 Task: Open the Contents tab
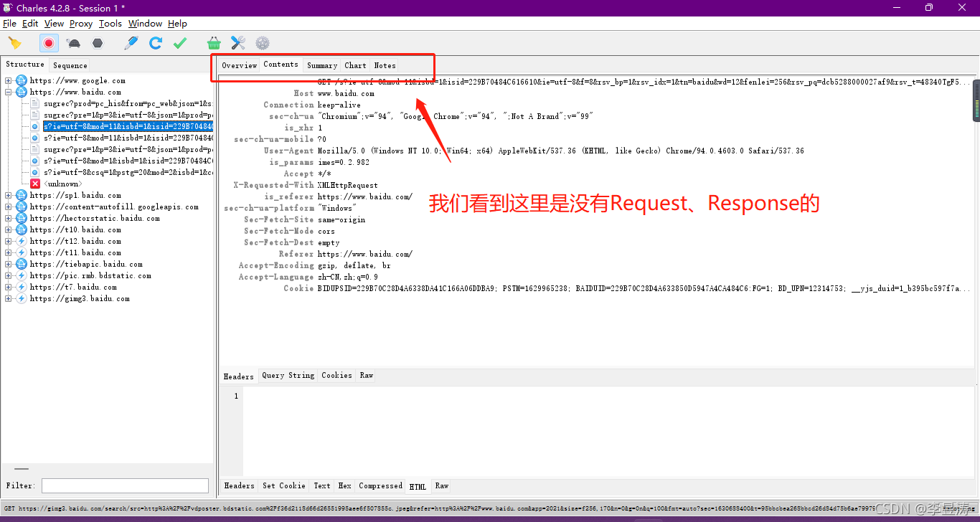click(281, 65)
